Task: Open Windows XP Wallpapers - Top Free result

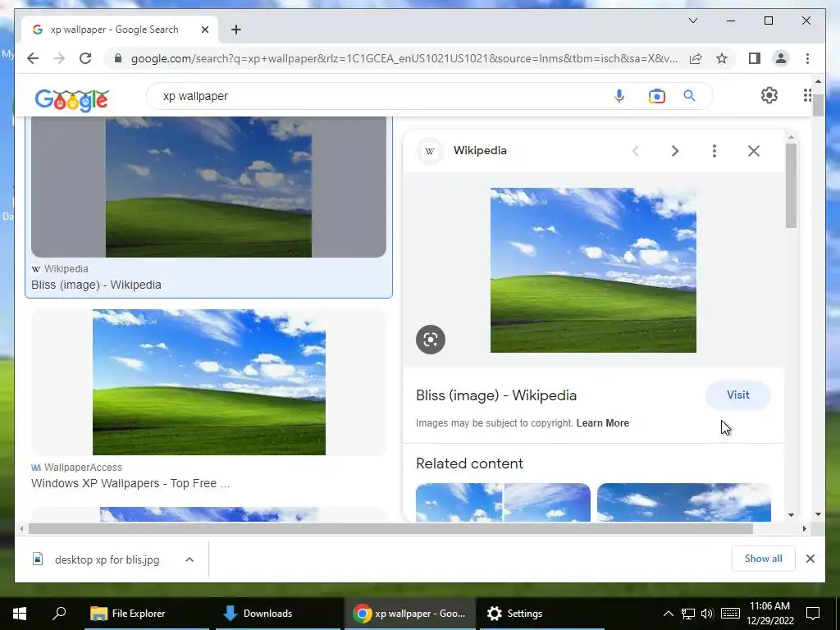Action: (x=130, y=483)
